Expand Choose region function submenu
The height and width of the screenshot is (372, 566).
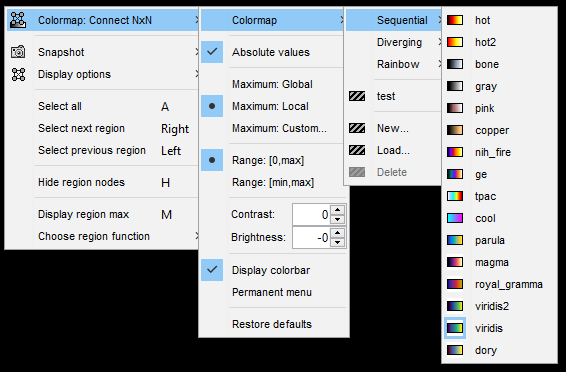(x=103, y=236)
